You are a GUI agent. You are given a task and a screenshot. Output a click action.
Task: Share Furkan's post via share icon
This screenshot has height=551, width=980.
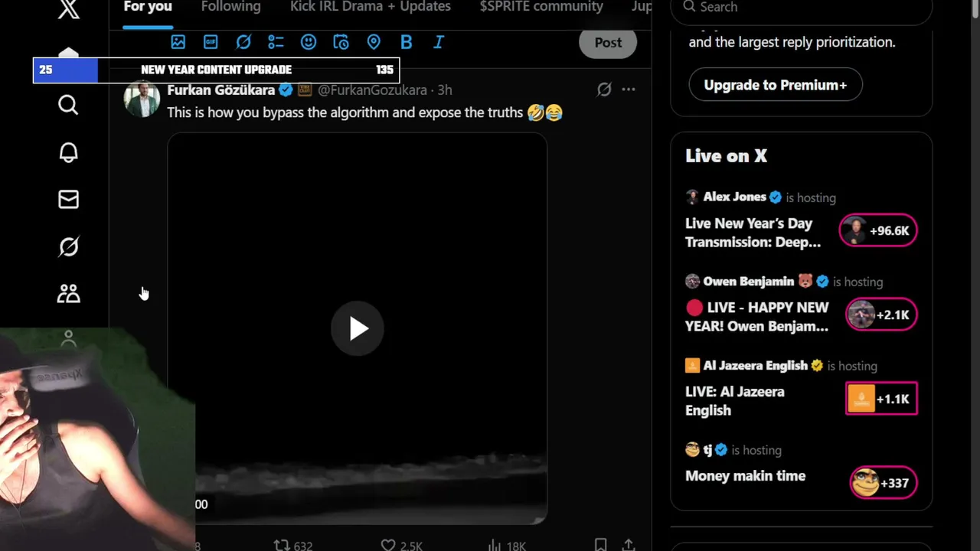click(629, 545)
